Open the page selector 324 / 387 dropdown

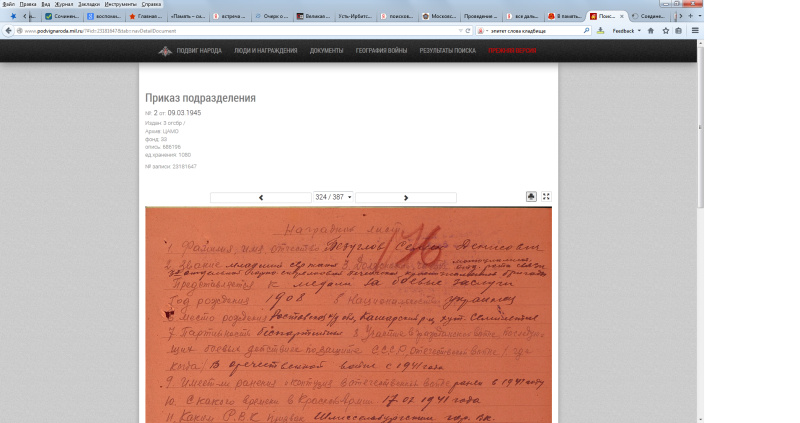click(333, 197)
